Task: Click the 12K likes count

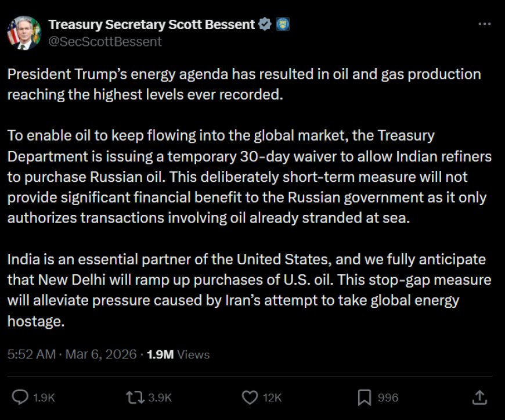Action: click(x=272, y=397)
